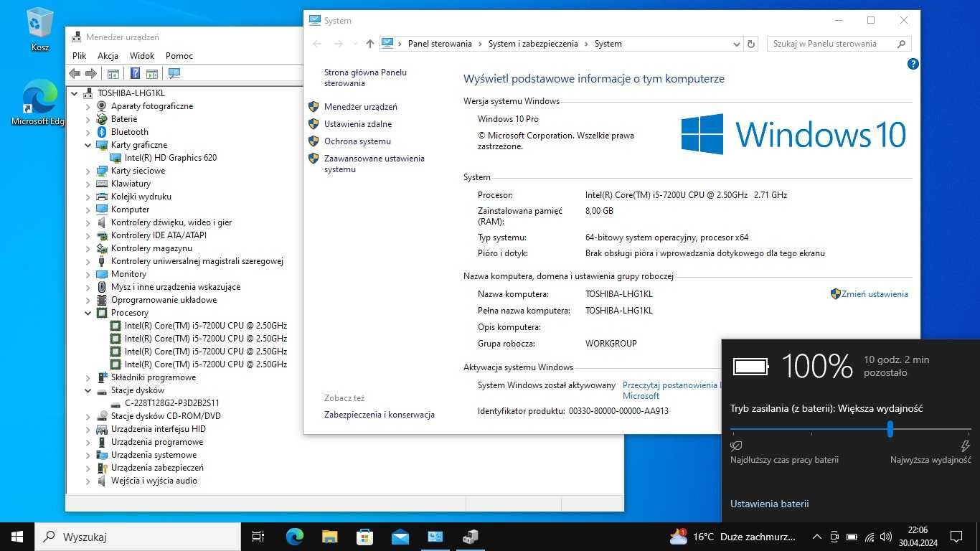Click the Up arrow in System window navigation
This screenshot has width=980, height=551.
tap(369, 44)
